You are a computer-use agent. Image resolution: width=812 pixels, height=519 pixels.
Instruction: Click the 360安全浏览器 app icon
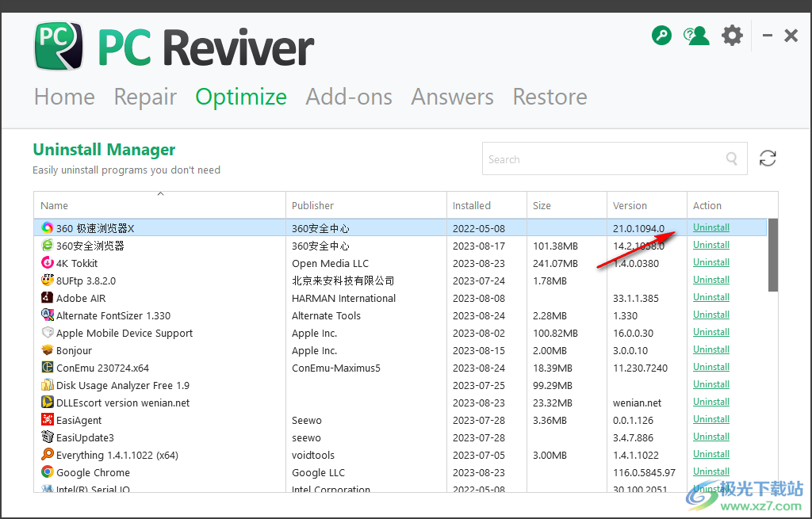pyautogui.click(x=47, y=246)
